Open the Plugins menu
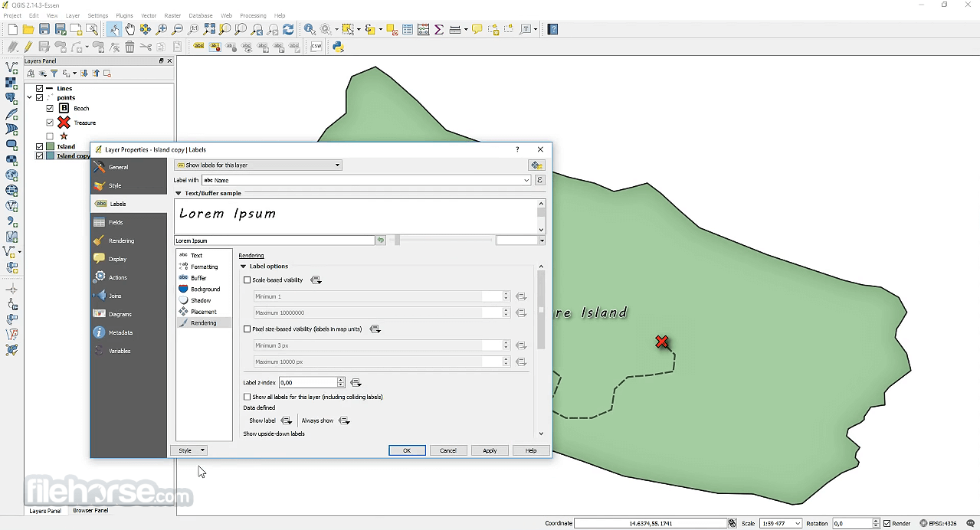Viewport: 980px width, 530px height. [124, 15]
